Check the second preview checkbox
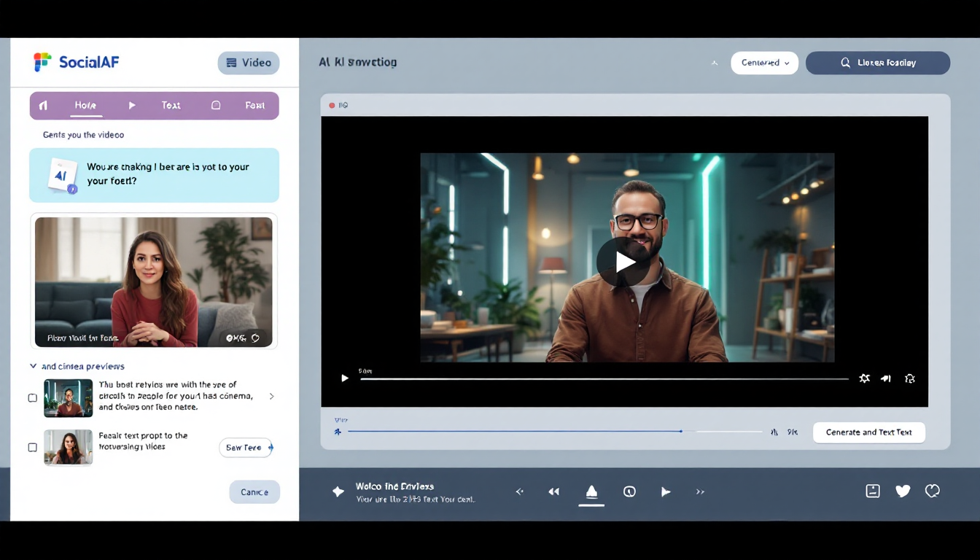Screen dimensions: 980x560 click(32, 448)
